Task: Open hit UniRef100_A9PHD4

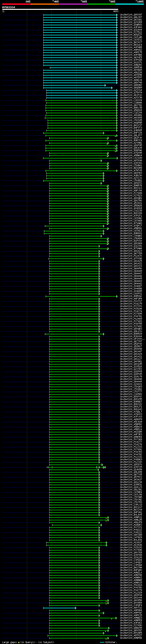Action: coord(131,610)
